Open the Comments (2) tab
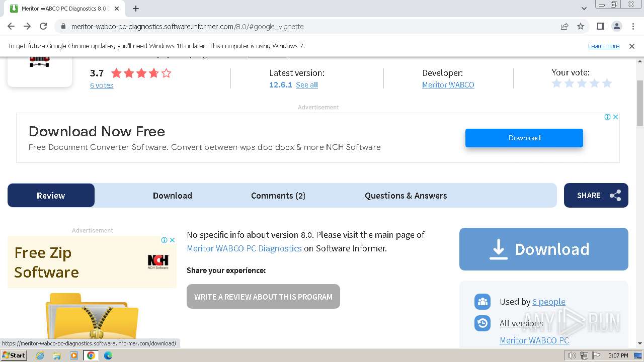This screenshot has height=362, width=644. [x=278, y=196]
